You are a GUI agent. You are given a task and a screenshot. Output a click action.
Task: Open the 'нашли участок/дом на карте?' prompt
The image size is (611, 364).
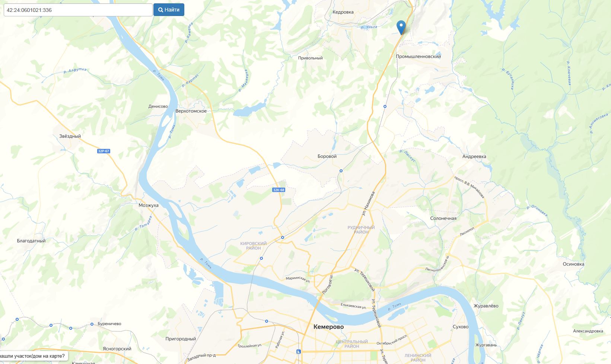click(x=33, y=356)
